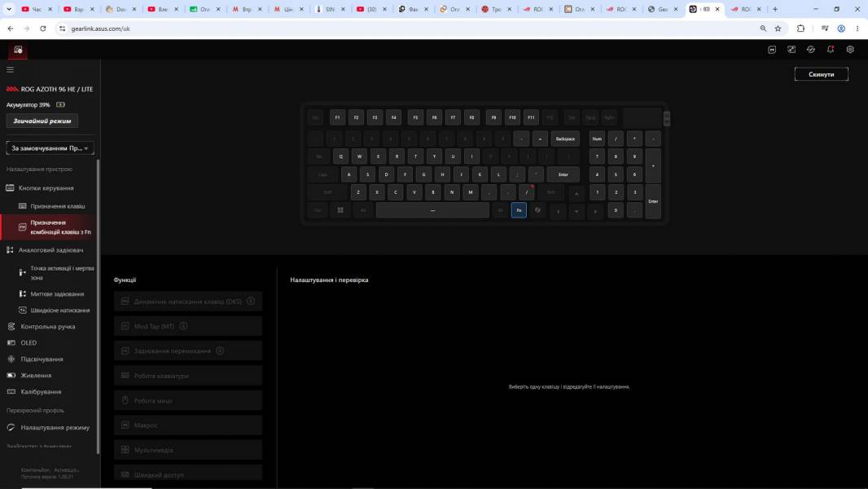Click the Звичайний режим mode button
Image resolution: width=868 pixels, height=489 pixels.
42,121
